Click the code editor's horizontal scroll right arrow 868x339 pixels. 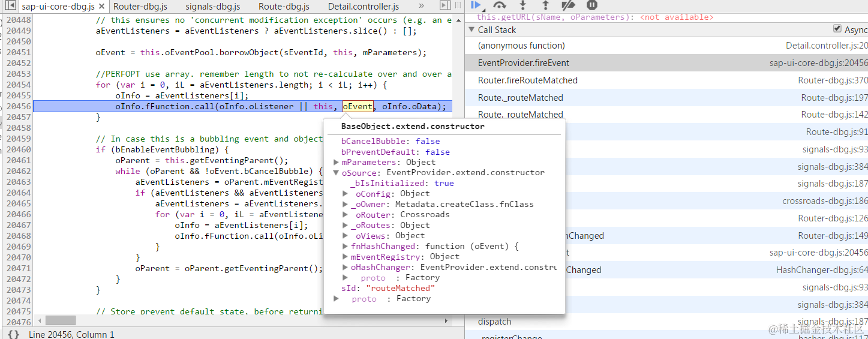tap(447, 321)
